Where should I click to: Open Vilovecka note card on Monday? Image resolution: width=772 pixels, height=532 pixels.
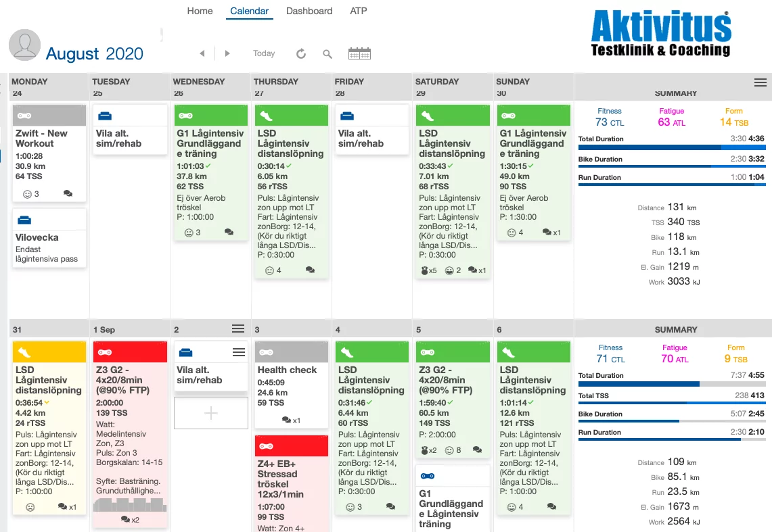coord(49,238)
